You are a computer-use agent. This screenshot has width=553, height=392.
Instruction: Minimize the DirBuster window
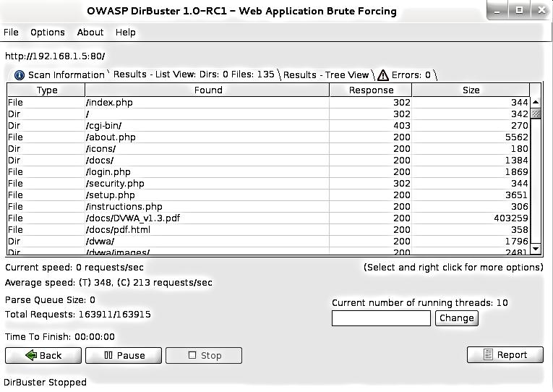[x=497, y=11]
